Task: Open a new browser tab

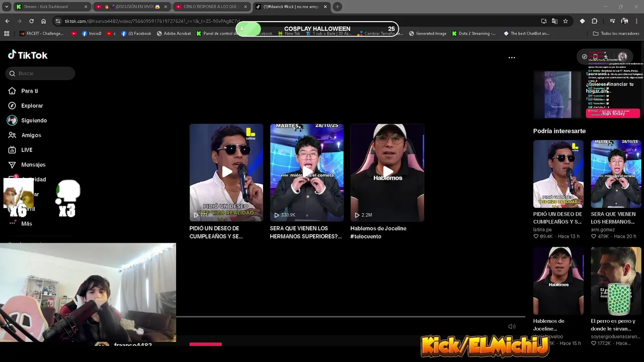Action: [338, 7]
